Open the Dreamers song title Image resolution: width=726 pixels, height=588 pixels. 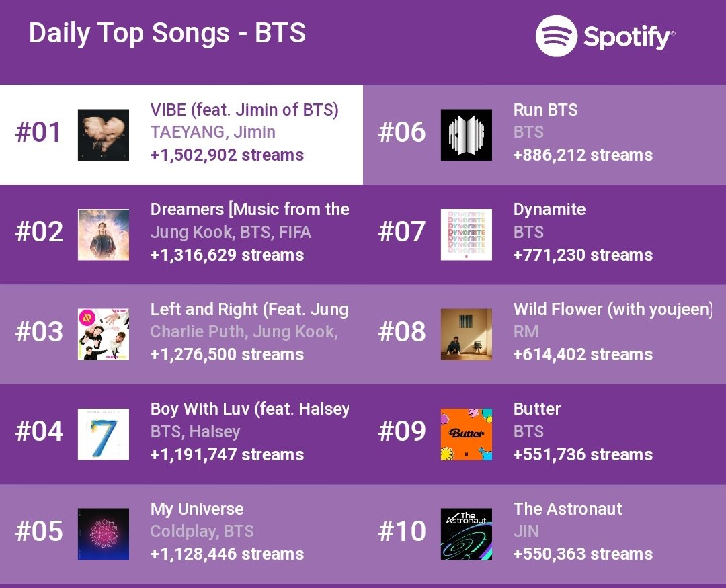pyautogui.click(x=250, y=209)
